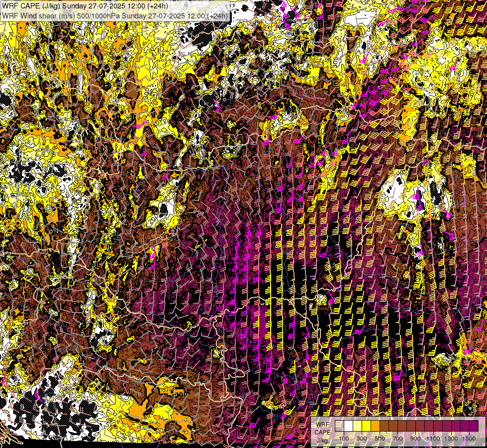This screenshot has width=487, height=448.
Task: Click the legend value 900
Action: pyautogui.click(x=415, y=439)
